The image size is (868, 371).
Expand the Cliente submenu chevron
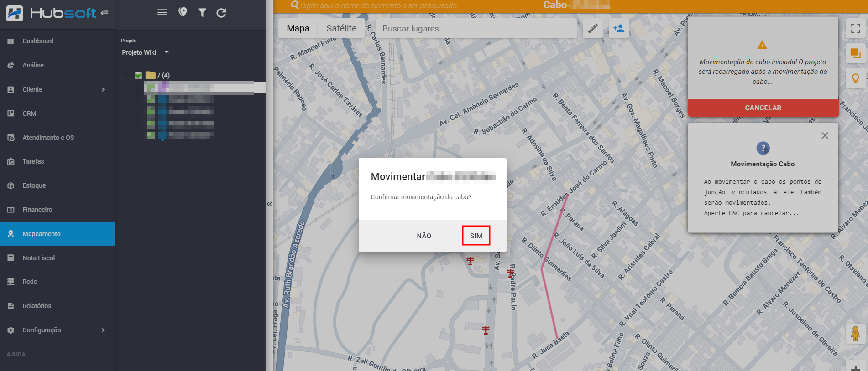(103, 89)
